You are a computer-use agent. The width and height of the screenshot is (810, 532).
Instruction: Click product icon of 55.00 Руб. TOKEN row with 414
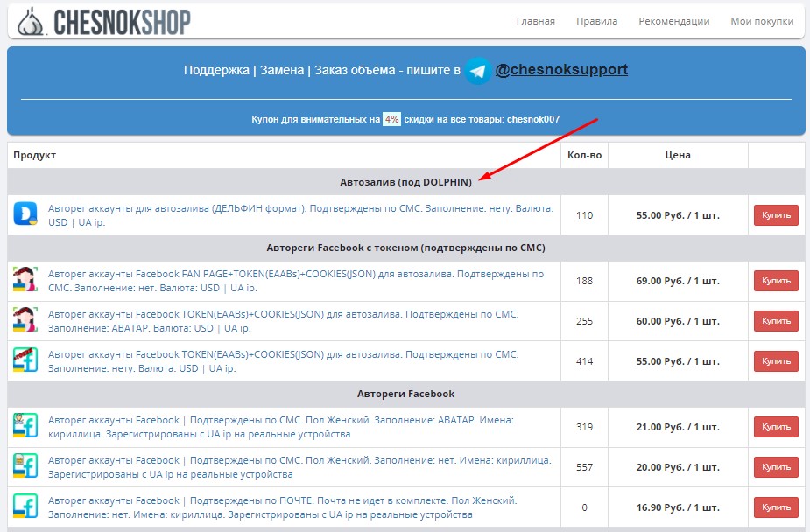pos(25,360)
